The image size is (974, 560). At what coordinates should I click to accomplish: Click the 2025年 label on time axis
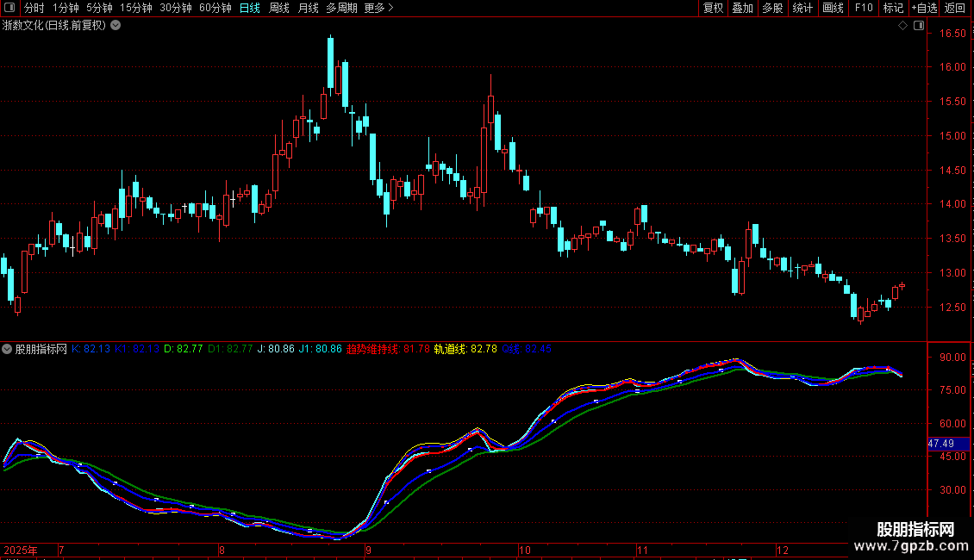pos(21,550)
